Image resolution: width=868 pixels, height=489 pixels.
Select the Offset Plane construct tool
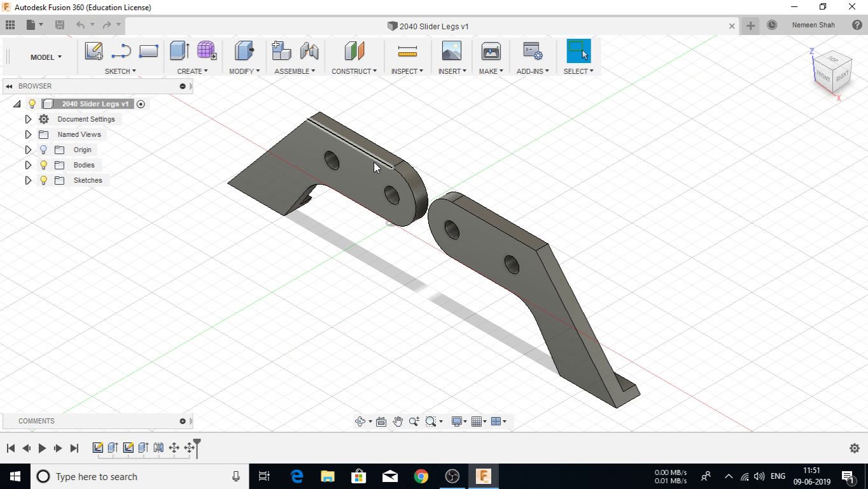[x=354, y=51]
